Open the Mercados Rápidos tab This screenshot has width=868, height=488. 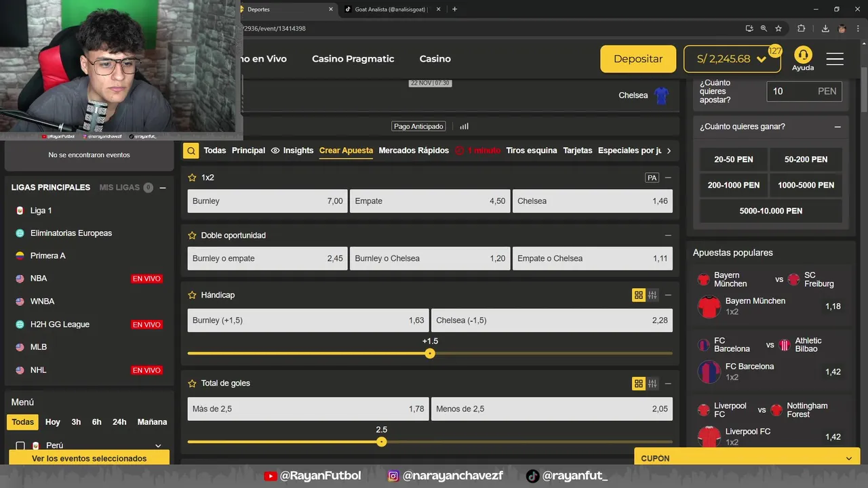414,150
